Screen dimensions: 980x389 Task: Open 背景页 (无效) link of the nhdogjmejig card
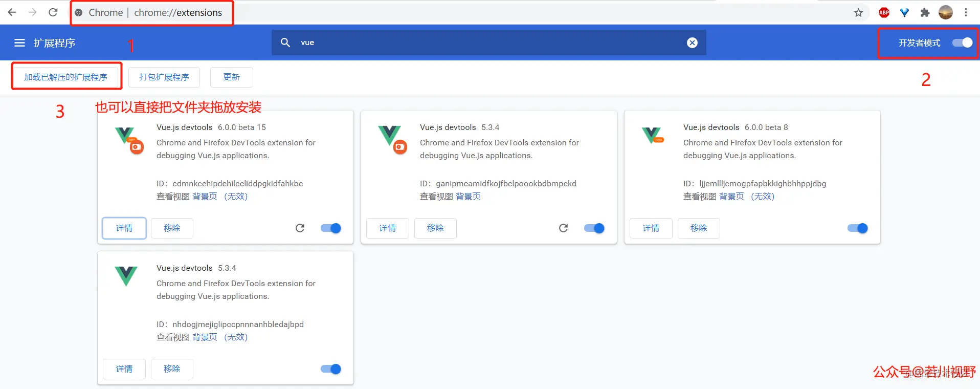tap(220, 337)
